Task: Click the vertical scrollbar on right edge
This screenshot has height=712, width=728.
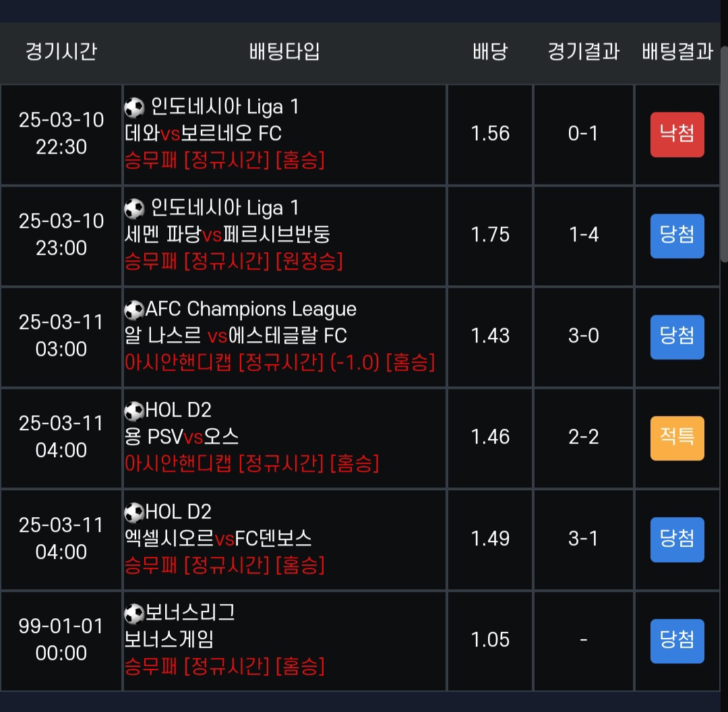Action: pos(724,155)
